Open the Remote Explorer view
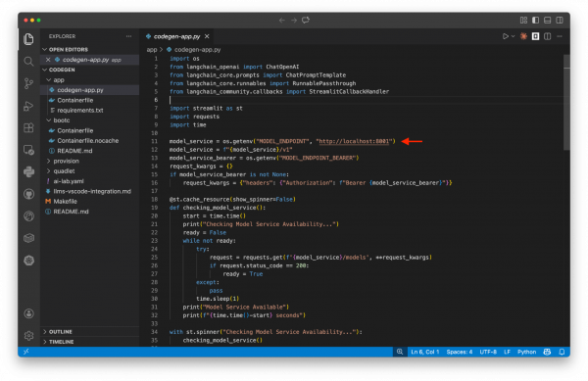 pyautogui.click(x=28, y=150)
